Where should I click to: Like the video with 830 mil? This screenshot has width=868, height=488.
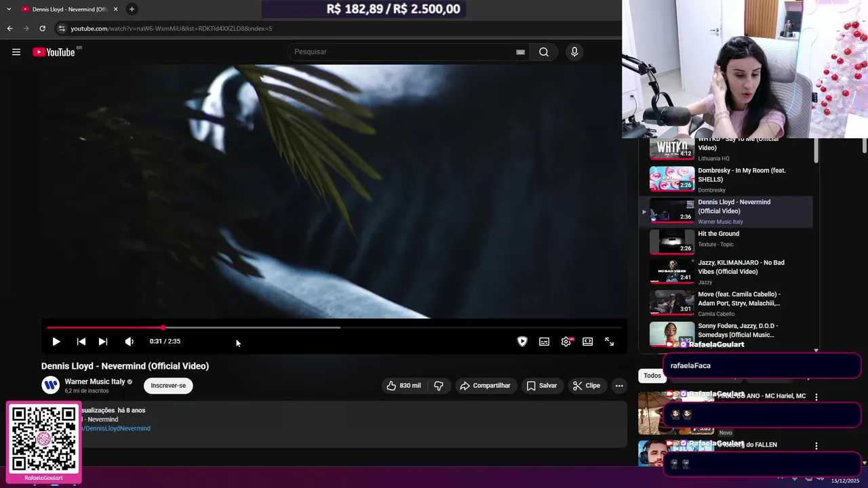[x=404, y=386]
